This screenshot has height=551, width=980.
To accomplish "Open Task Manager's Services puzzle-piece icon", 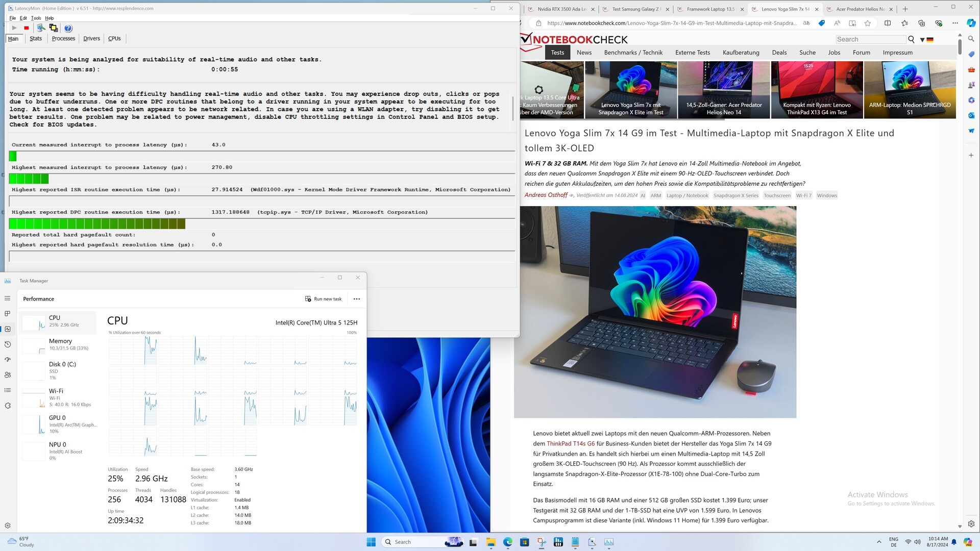I will point(8,406).
